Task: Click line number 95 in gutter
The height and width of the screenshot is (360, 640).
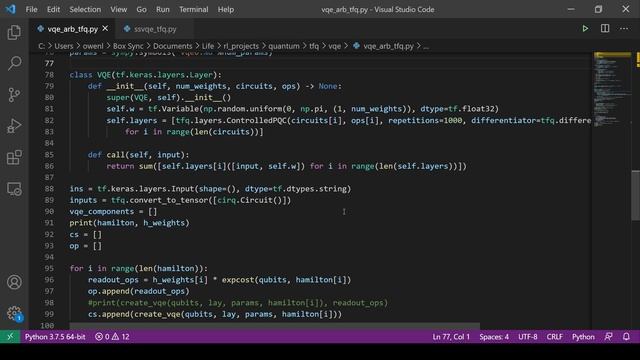Action: tap(49, 269)
